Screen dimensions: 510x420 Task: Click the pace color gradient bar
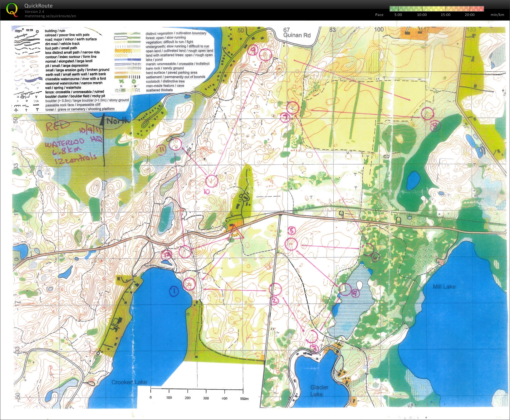click(x=436, y=9)
